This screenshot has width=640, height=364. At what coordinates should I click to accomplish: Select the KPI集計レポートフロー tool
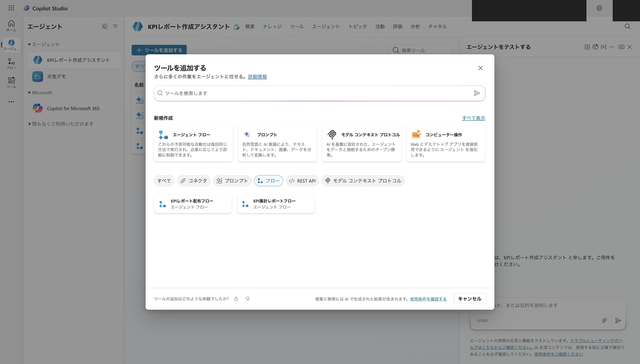[x=276, y=204]
